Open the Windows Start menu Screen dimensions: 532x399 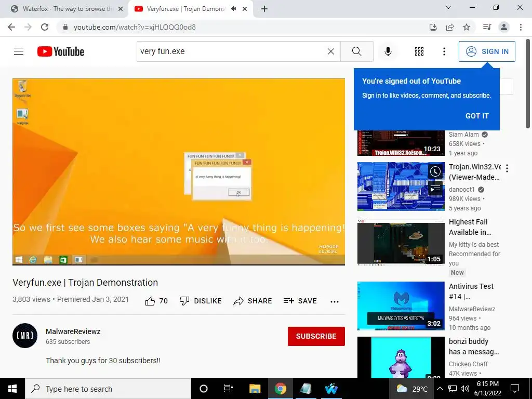[12, 389]
